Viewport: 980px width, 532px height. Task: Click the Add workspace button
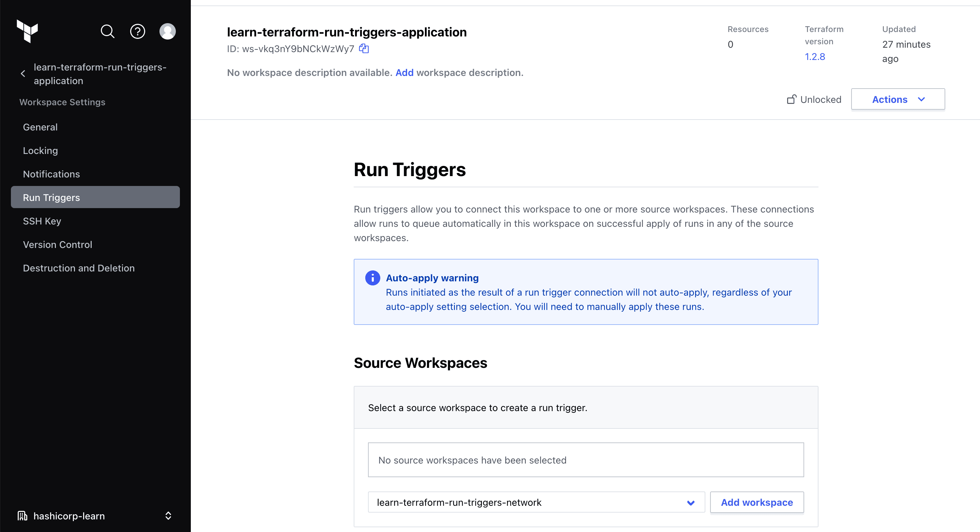click(756, 502)
